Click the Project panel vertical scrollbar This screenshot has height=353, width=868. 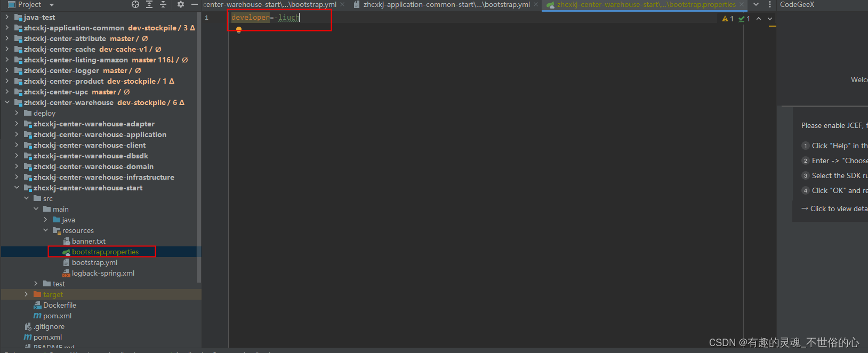199,147
